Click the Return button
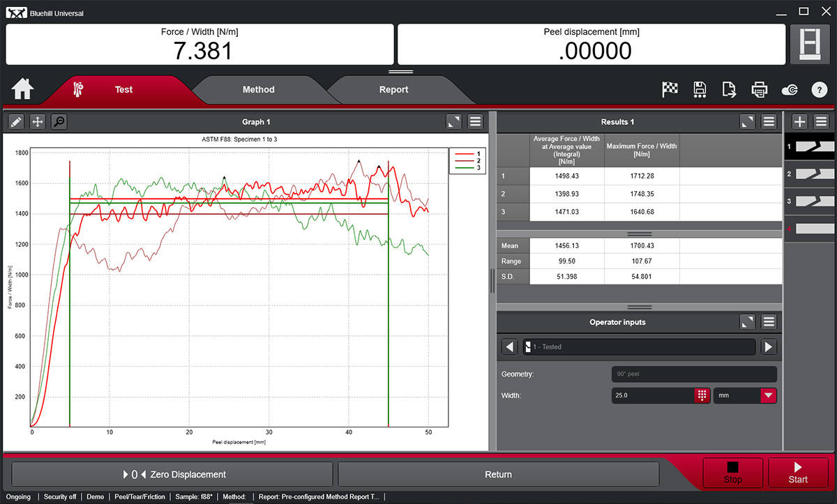Viewport: 837px width, 504px height. coord(498,475)
